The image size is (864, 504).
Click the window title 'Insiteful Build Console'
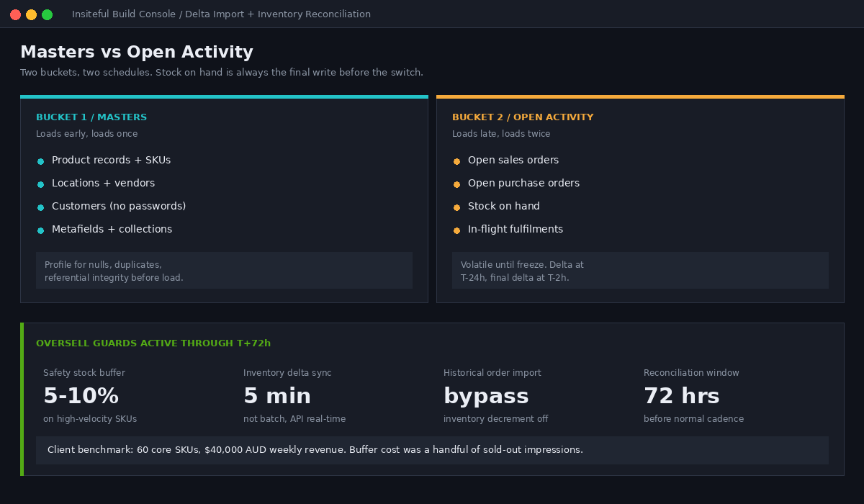[x=125, y=14]
